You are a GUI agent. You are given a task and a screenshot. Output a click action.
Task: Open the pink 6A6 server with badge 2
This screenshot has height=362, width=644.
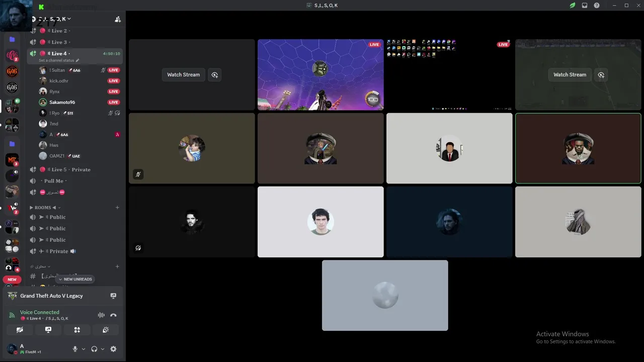click(12, 56)
